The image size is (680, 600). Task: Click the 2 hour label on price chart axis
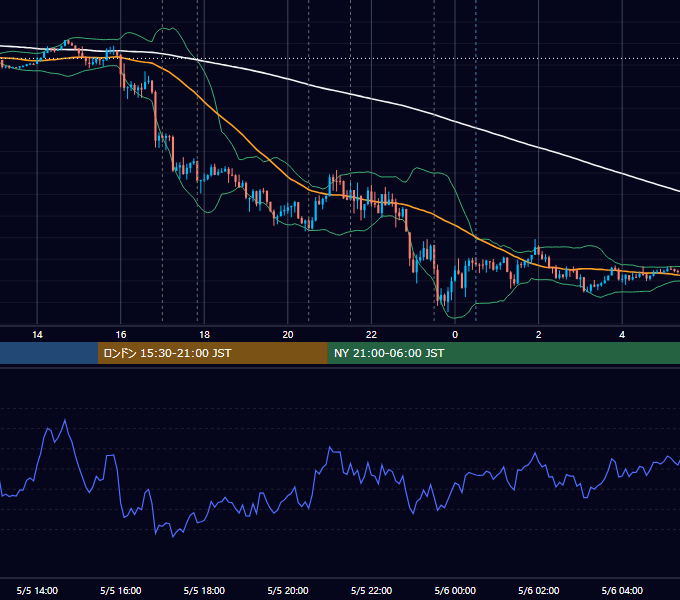[x=538, y=335]
